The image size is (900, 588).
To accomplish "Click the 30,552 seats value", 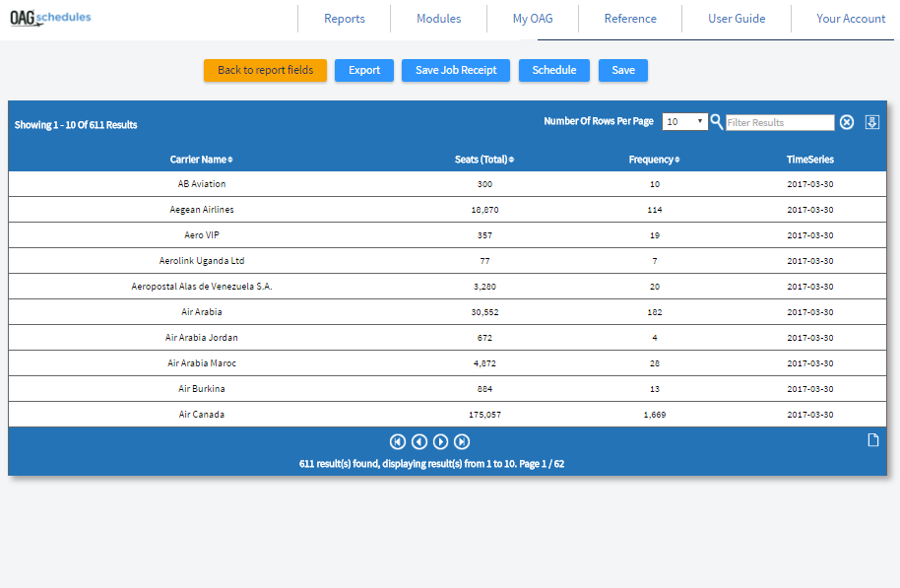I will (484, 312).
